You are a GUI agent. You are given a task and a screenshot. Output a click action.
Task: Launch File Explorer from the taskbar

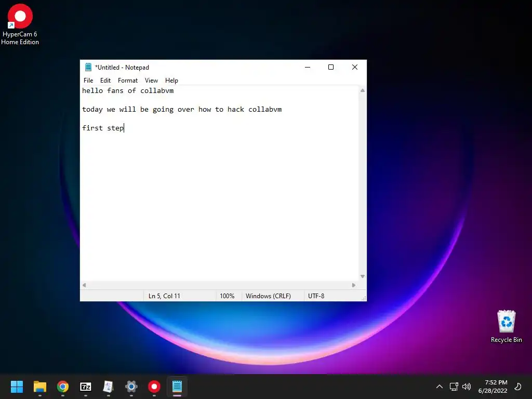[x=39, y=387]
